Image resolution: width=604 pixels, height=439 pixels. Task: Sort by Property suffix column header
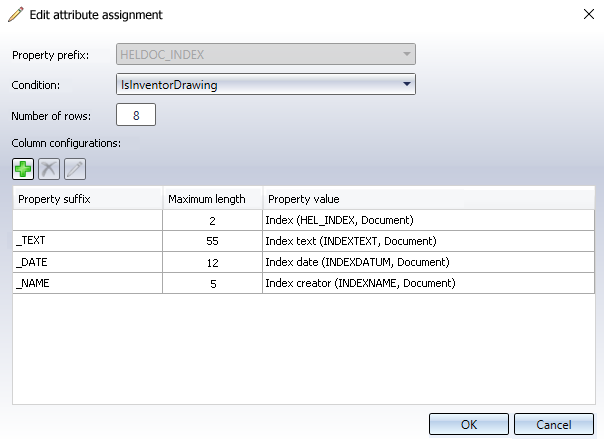[87, 199]
